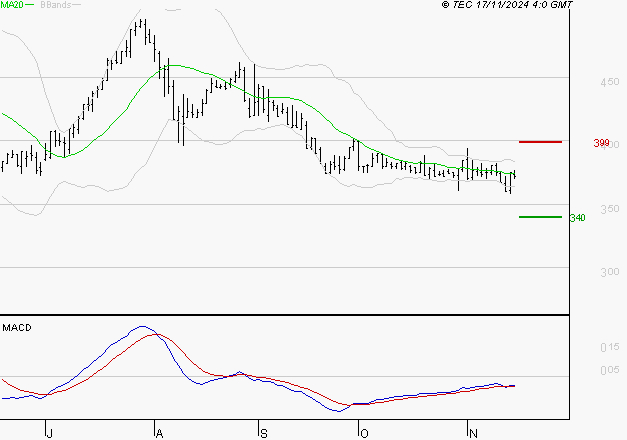Click the N month marker on time axis
Screen dimensions: 627x440
pos(473,434)
